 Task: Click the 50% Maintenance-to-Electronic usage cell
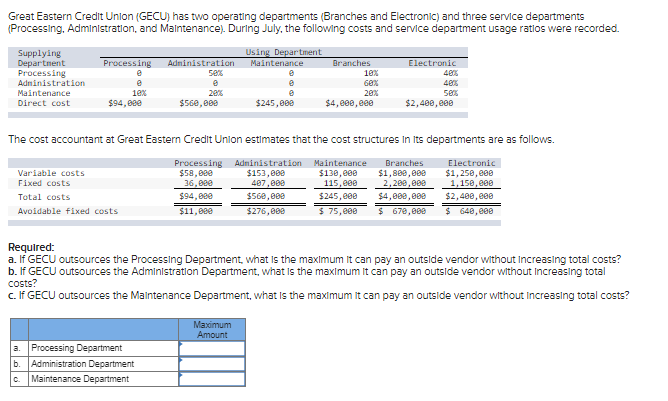point(451,93)
